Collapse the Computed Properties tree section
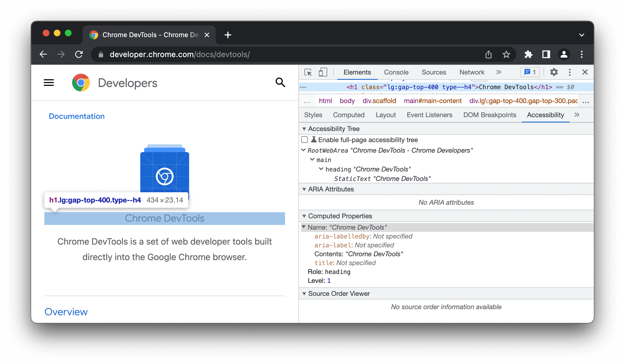Screen dimensions: 625x364 304,216
